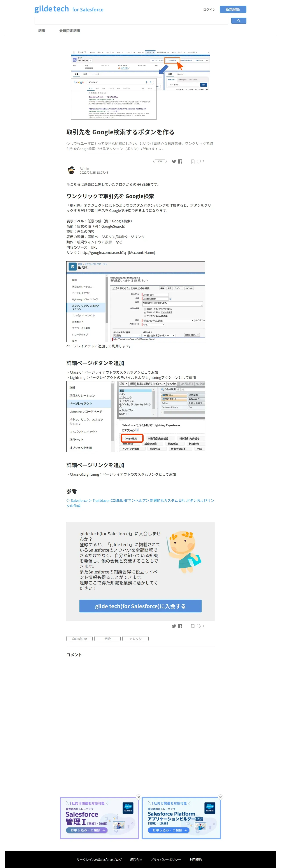Click the 参考 heading

pyautogui.click(x=72, y=491)
